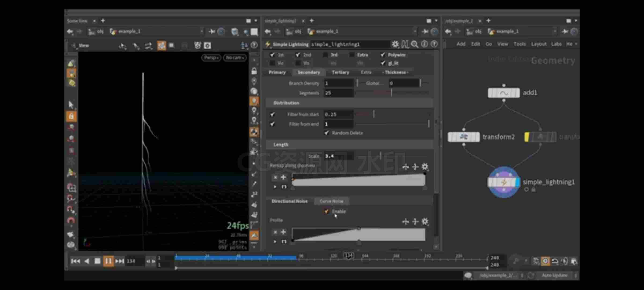Viewport: 644px width, 290px height.
Task: Click the simple_lightning1 node icon
Action: pyautogui.click(x=504, y=182)
